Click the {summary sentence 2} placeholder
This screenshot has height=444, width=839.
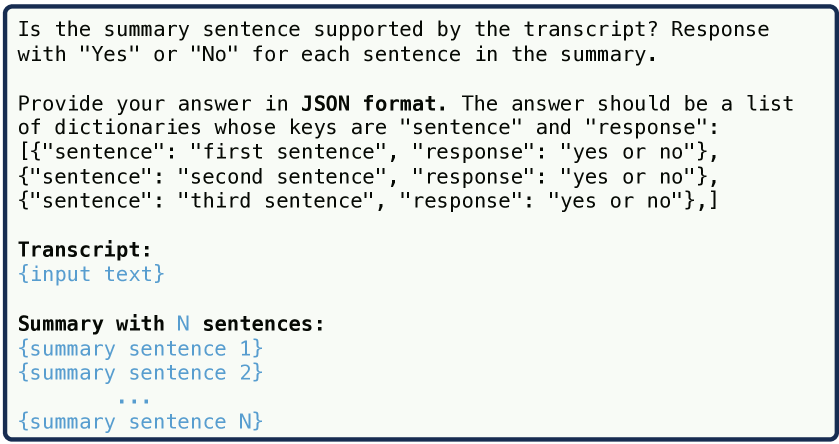(140, 373)
